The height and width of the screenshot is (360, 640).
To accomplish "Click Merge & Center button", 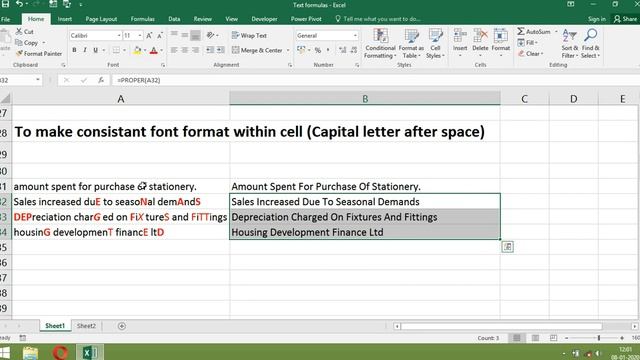I will tap(257, 50).
